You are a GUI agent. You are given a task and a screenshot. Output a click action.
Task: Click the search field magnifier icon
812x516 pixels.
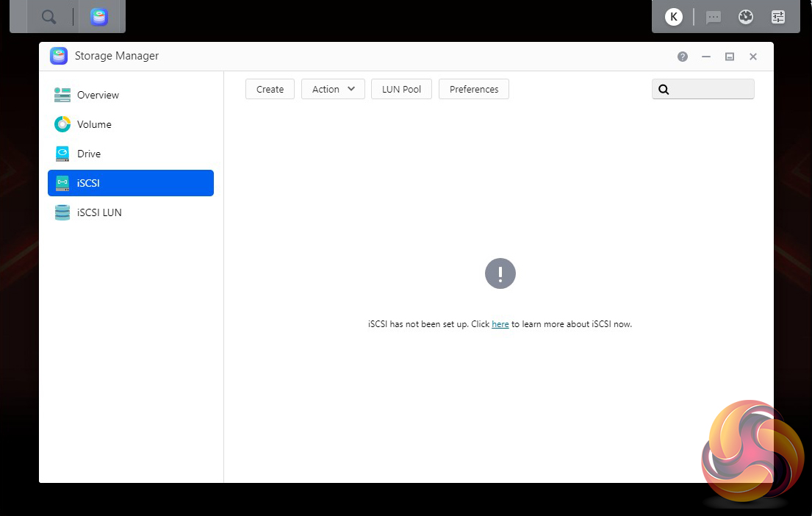click(664, 90)
